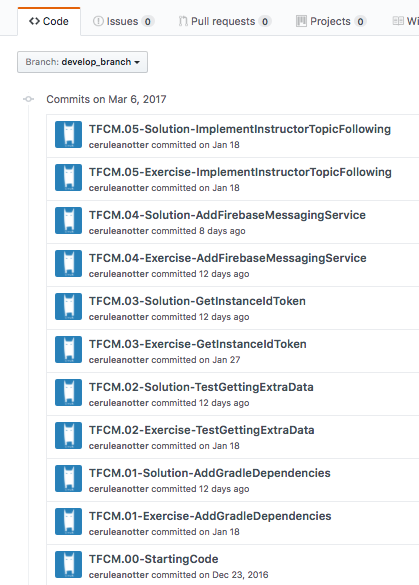The image size is (419, 585).
Task: Open TFCM.00-StartingCode commit
Action: pyautogui.click(x=153, y=559)
